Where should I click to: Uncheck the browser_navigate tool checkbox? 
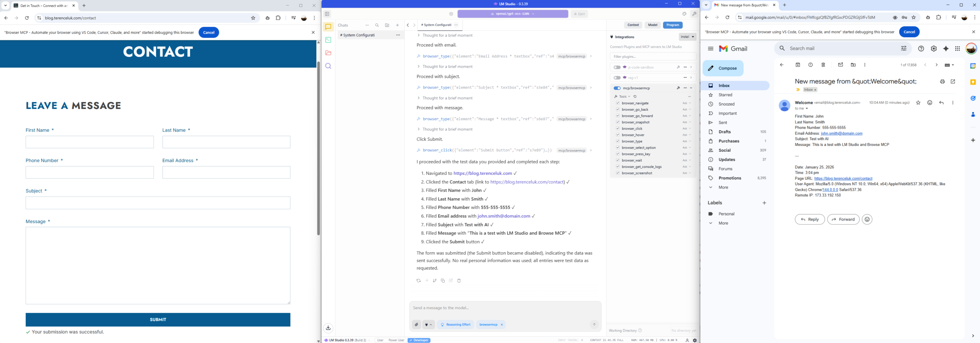[617, 103]
